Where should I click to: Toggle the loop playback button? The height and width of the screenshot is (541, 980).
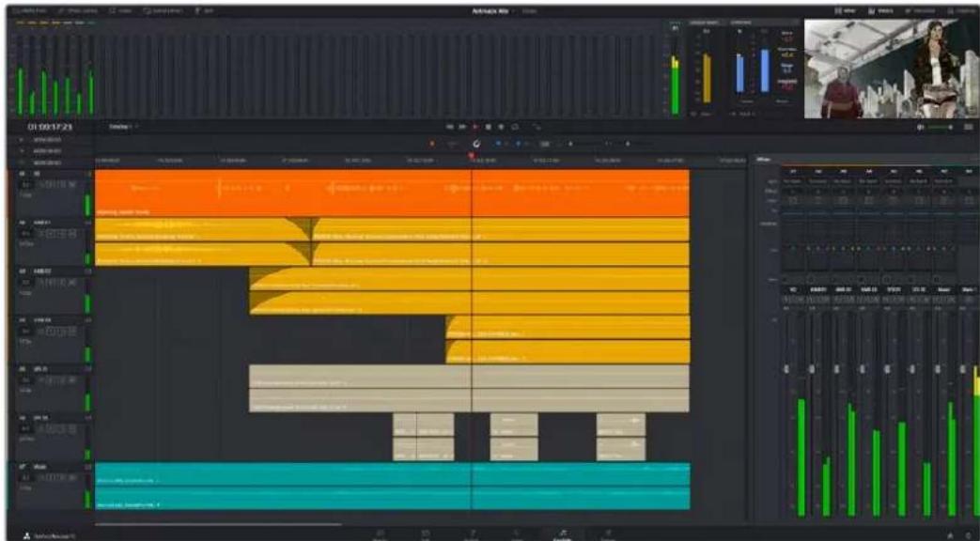[515, 127]
